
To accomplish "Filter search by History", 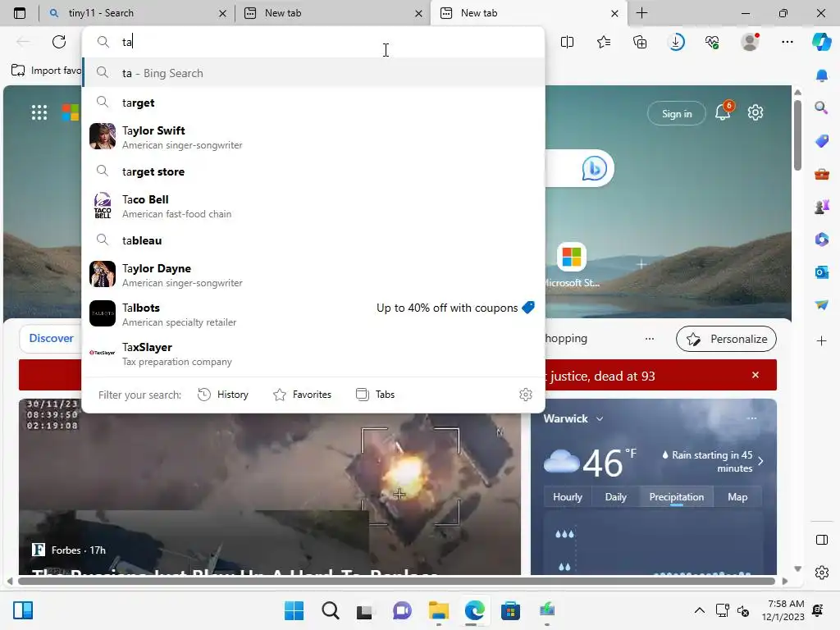I will (223, 395).
